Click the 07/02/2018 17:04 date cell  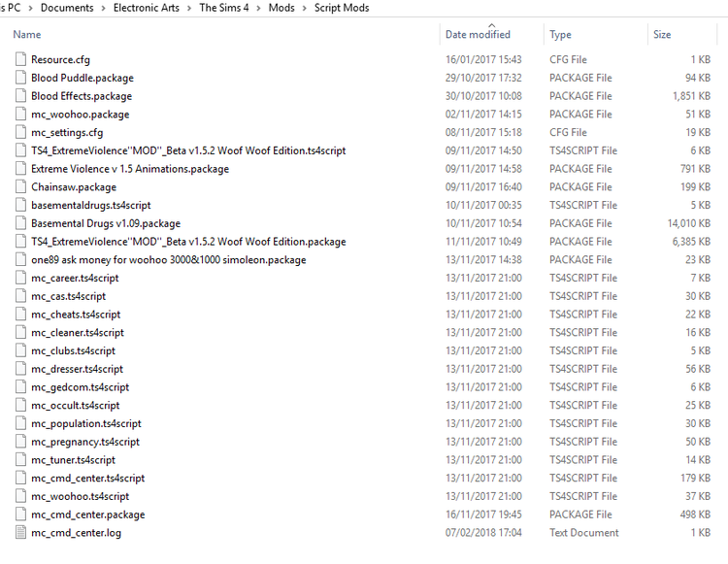pyautogui.click(x=483, y=532)
